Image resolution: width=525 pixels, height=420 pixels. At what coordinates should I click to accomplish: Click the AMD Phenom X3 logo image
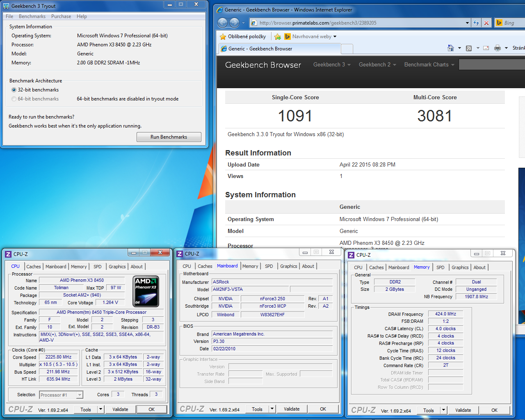coord(146,292)
